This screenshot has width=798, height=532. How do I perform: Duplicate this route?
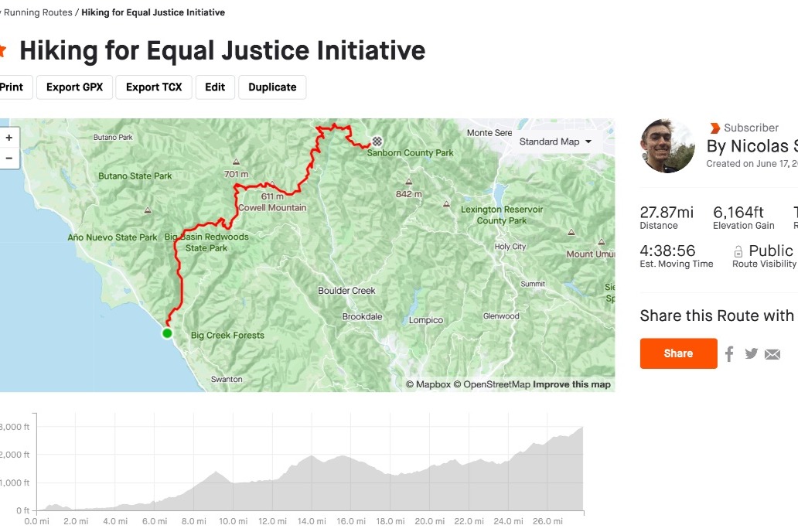272,87
